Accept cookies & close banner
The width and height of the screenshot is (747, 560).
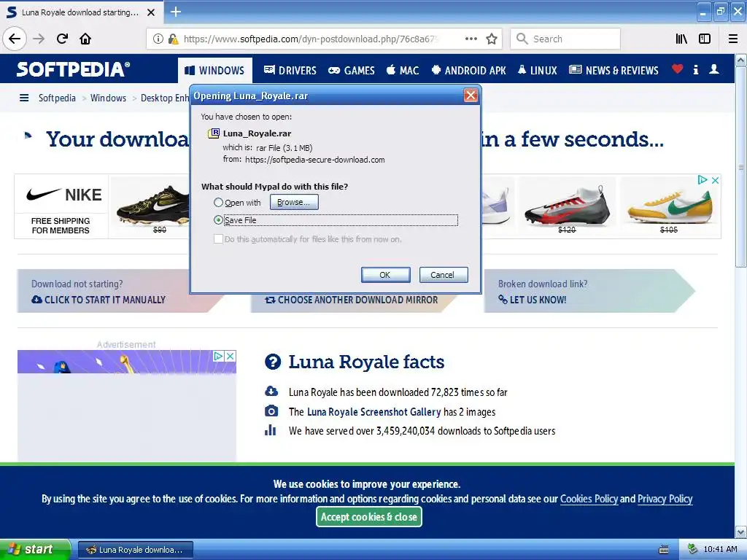point(368,517)
